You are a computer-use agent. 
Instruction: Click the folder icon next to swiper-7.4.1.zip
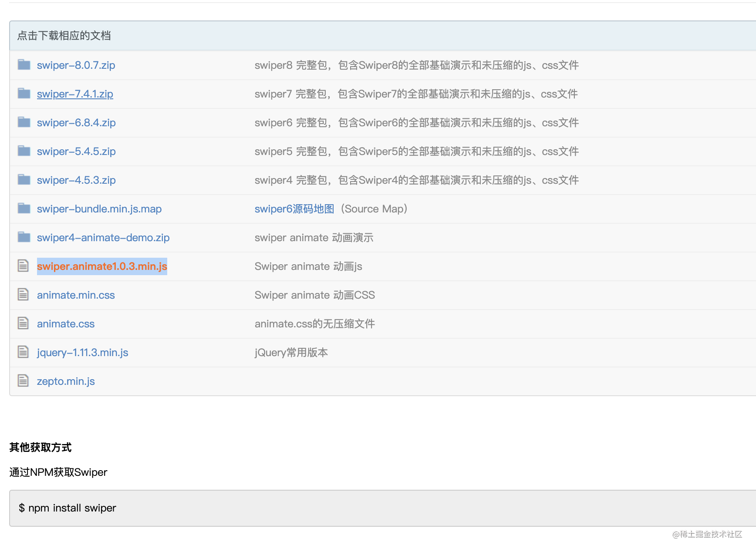(x=24, y=93)
